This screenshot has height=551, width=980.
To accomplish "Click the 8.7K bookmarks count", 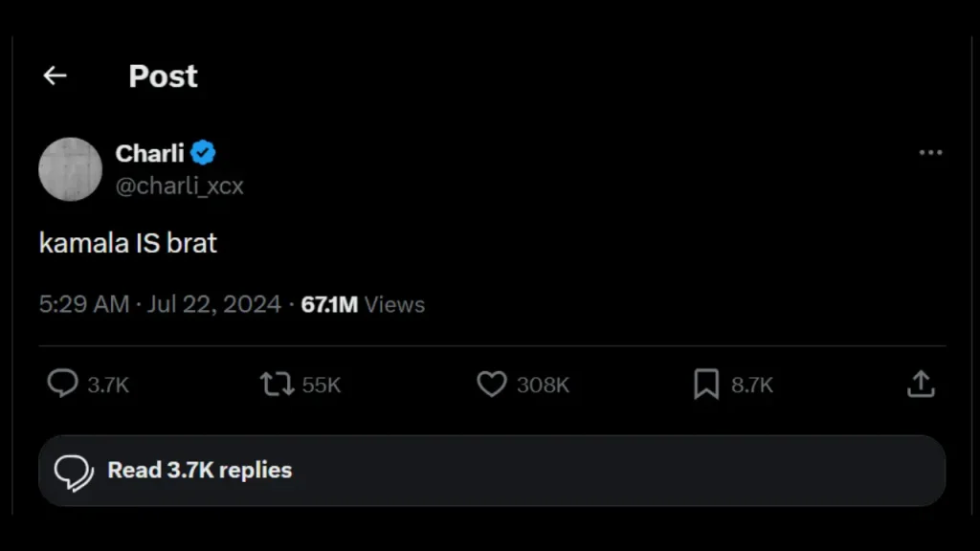I will [752, 386].
